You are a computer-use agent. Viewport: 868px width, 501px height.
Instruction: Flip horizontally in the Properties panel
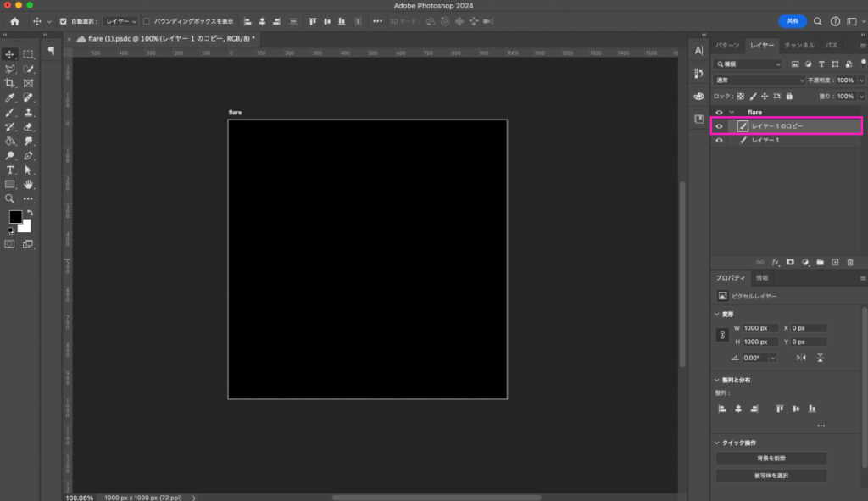[802, 358]
